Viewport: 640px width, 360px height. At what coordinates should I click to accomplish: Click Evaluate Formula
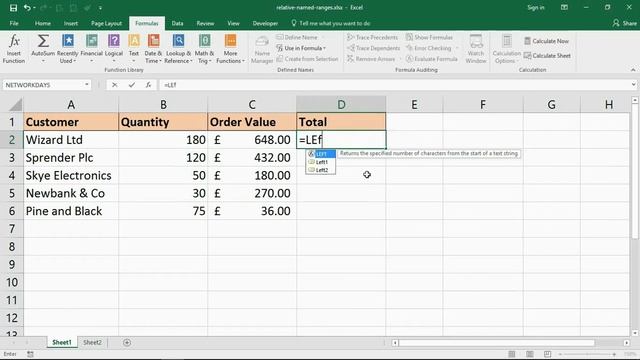[x=432, y=59]
